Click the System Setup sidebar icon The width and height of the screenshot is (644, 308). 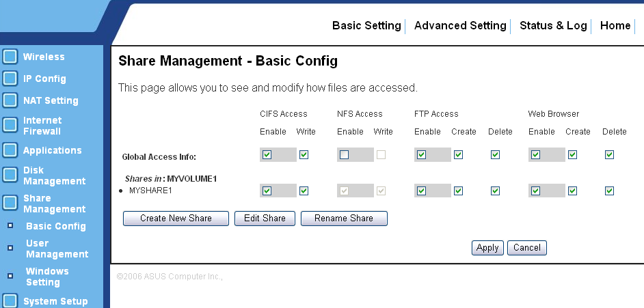[x=10, y=300]
